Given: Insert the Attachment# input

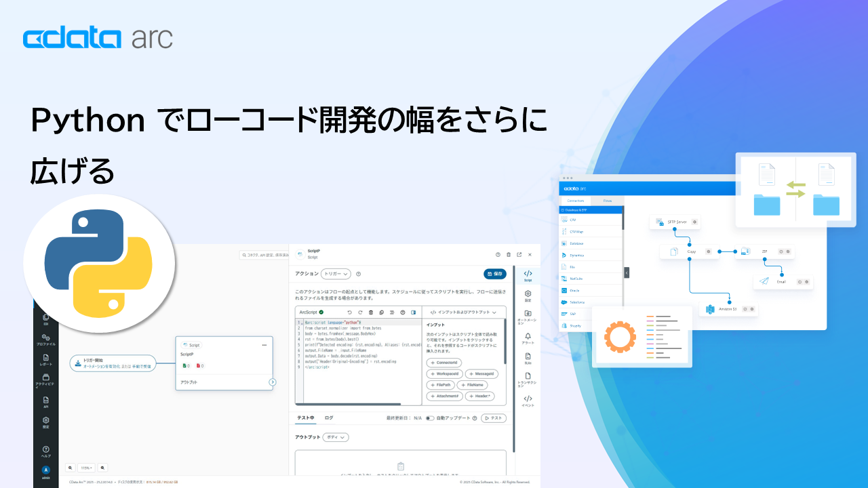Looking at the screenshot, I should tap(445, 396).
